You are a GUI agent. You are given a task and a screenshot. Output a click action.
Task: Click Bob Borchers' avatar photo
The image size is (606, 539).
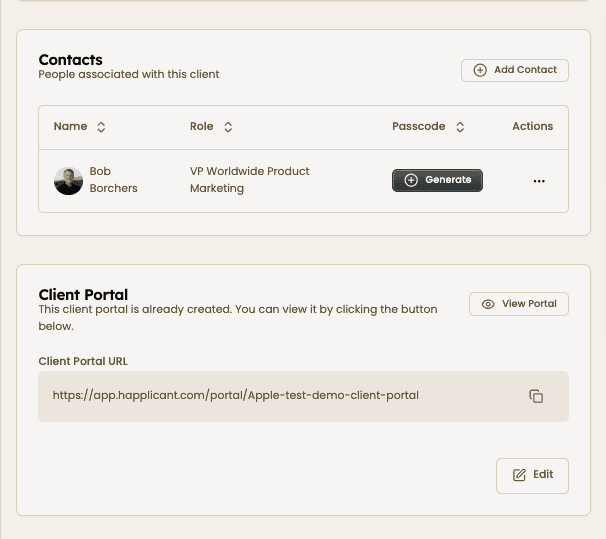pos(68,181)
